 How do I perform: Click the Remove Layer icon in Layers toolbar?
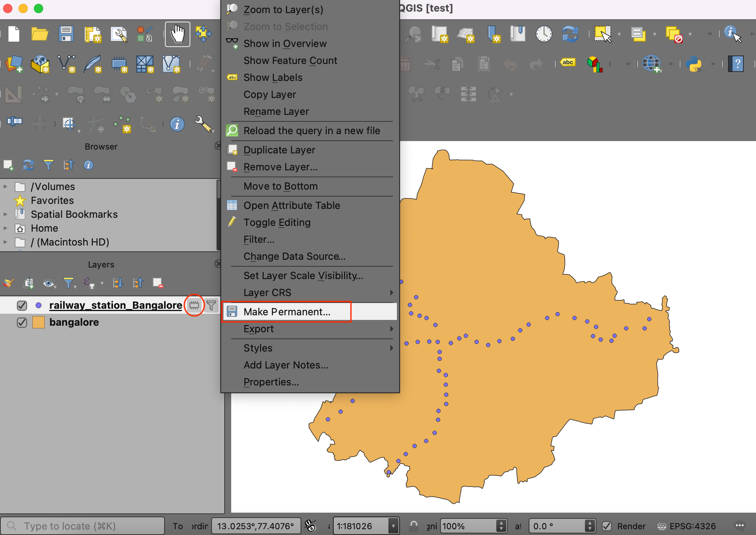(x=158, y=283)
